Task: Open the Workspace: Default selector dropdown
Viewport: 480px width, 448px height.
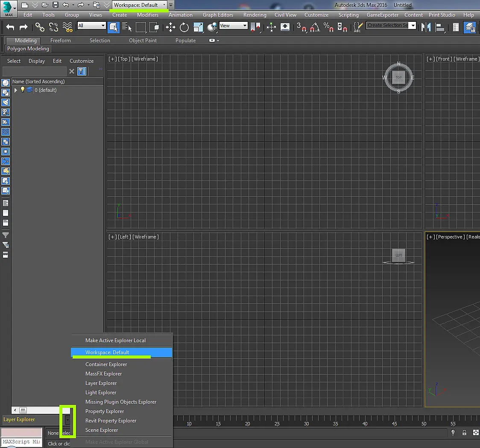Action: click(x=140, y=5)
